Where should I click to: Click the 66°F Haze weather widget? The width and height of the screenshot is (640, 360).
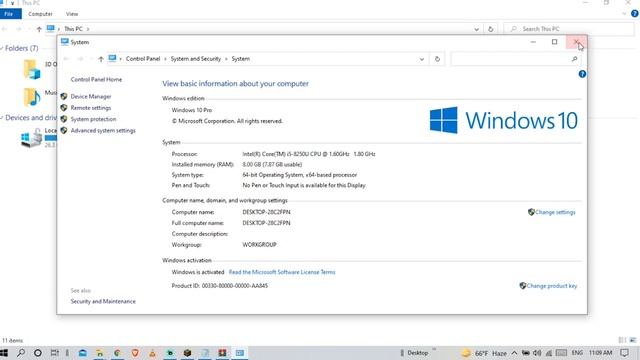click(x=484, y=353)
